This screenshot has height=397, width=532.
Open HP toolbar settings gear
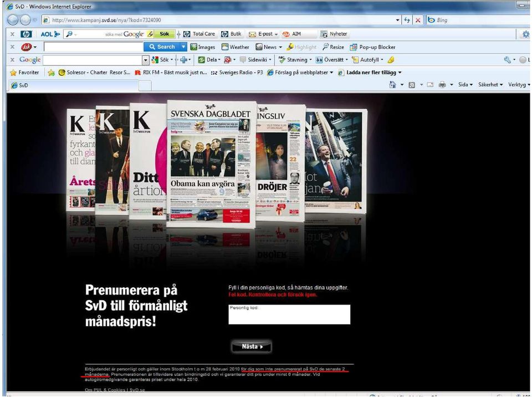click(x=525, y=34)
